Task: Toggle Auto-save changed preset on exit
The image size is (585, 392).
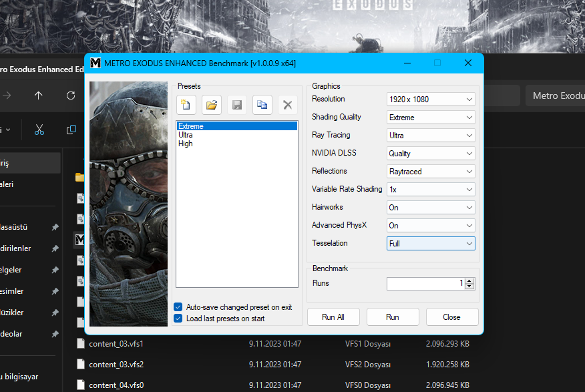Action: (x=178, y=307)
